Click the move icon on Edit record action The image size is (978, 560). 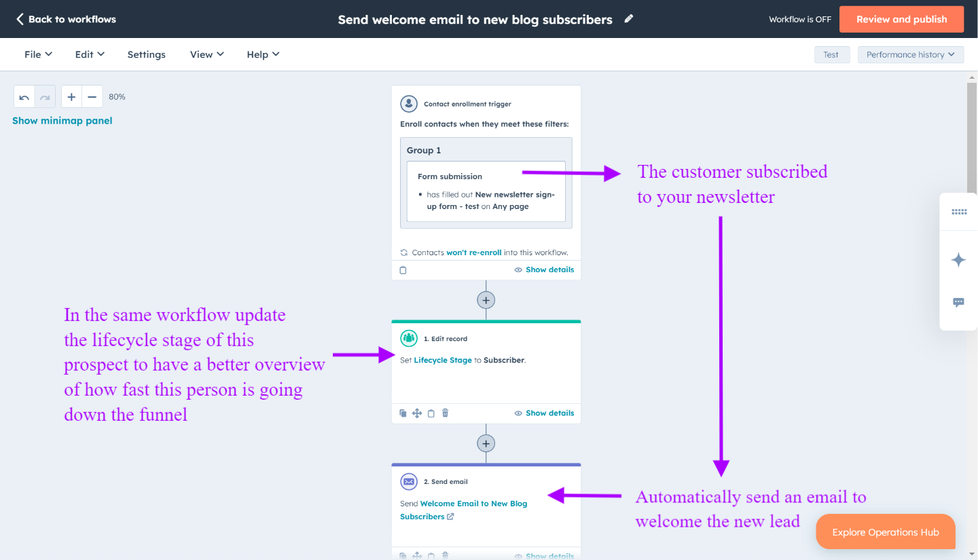(417, 413)
